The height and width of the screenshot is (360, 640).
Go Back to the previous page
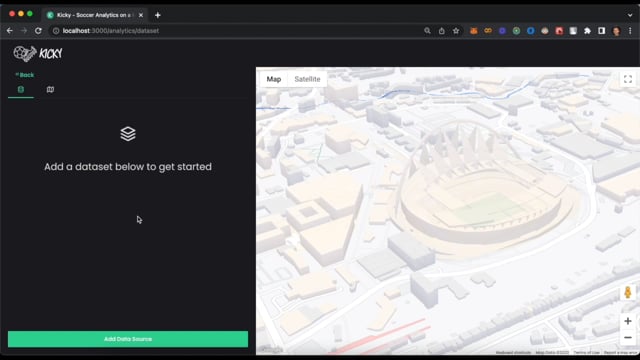point(25,75)
